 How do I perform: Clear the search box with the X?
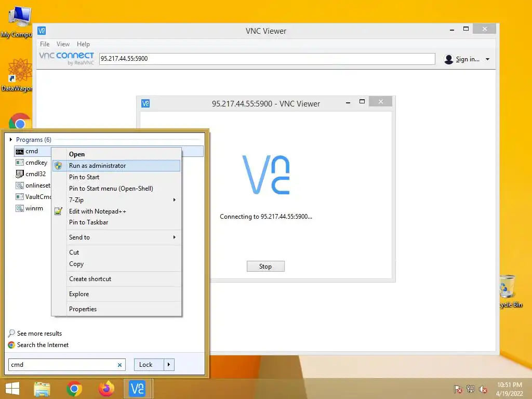pos(119,365)
